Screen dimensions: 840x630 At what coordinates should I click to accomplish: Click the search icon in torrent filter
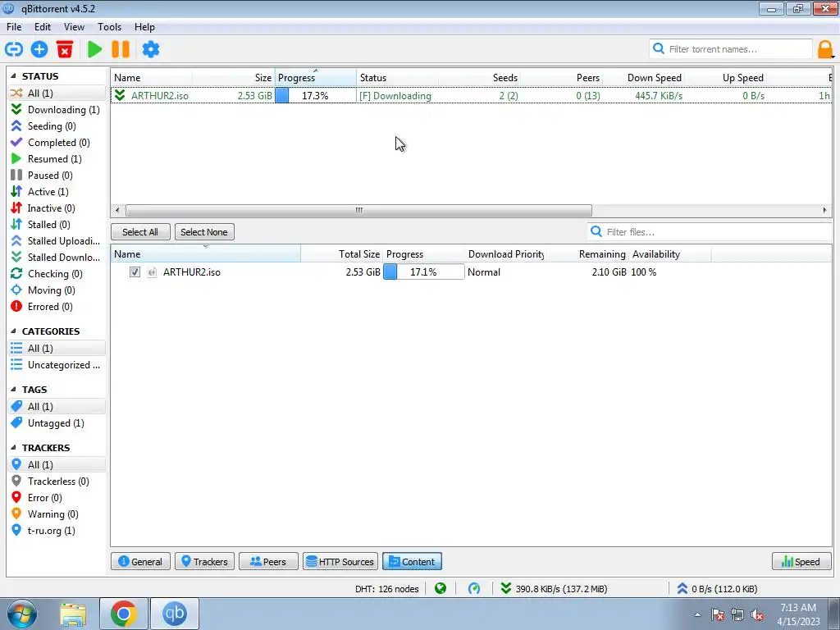(659, 48)
